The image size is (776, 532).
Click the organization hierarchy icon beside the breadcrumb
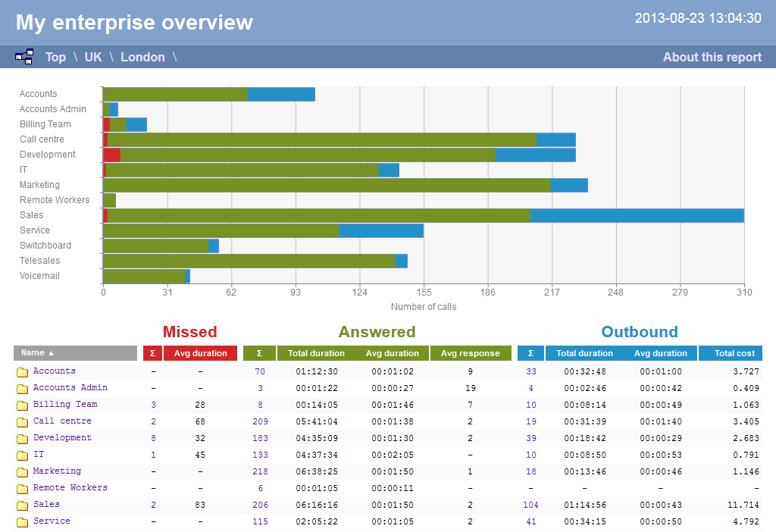tap(23, 56)
